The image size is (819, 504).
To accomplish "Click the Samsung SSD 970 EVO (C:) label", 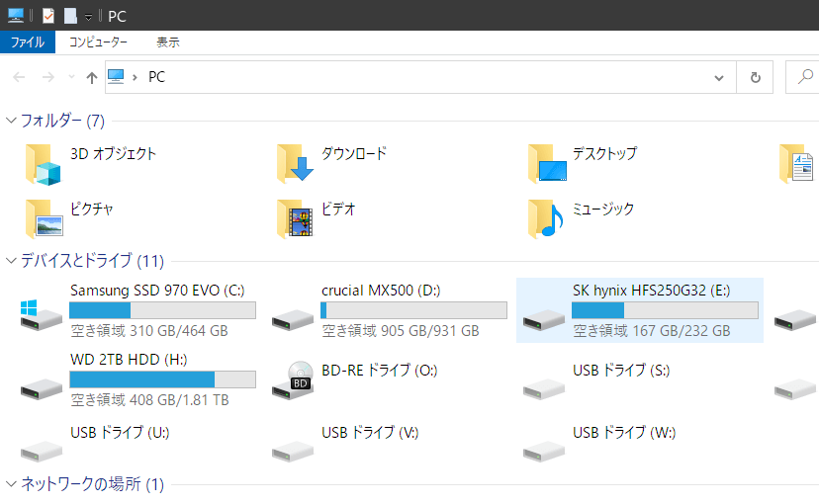I will pyautogui.click(x=157, y=291).
